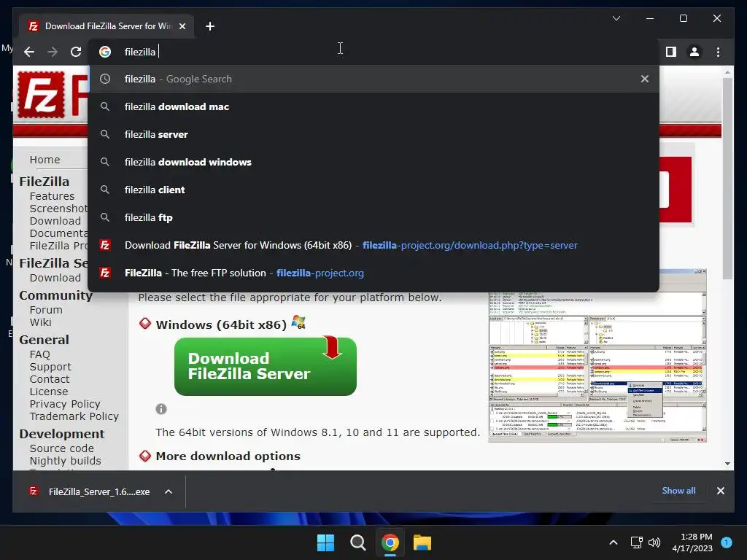
Task: Expand the download item options chevron
Action: pyautogui.click(x=169, y=491)
